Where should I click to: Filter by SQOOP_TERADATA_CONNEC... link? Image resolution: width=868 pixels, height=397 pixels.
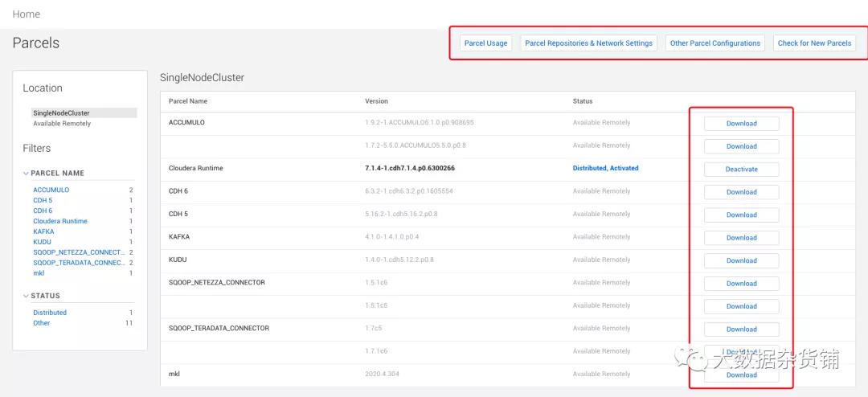pyautogui.click(x=79, y=263)
